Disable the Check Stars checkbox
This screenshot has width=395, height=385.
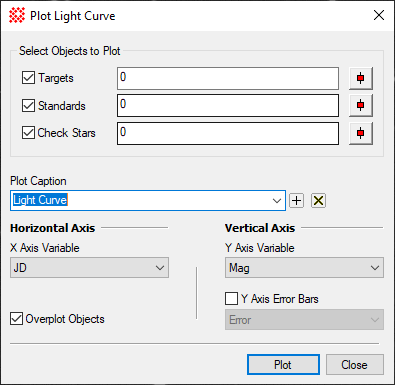(x=28, y=132)
